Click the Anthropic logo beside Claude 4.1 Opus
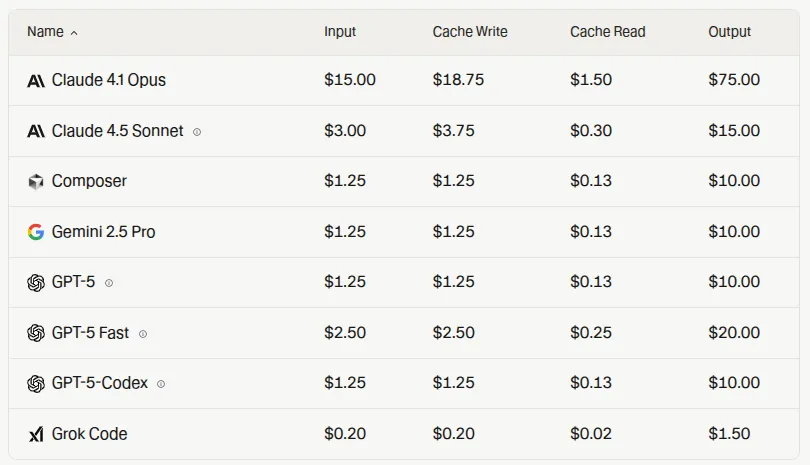 36,80
